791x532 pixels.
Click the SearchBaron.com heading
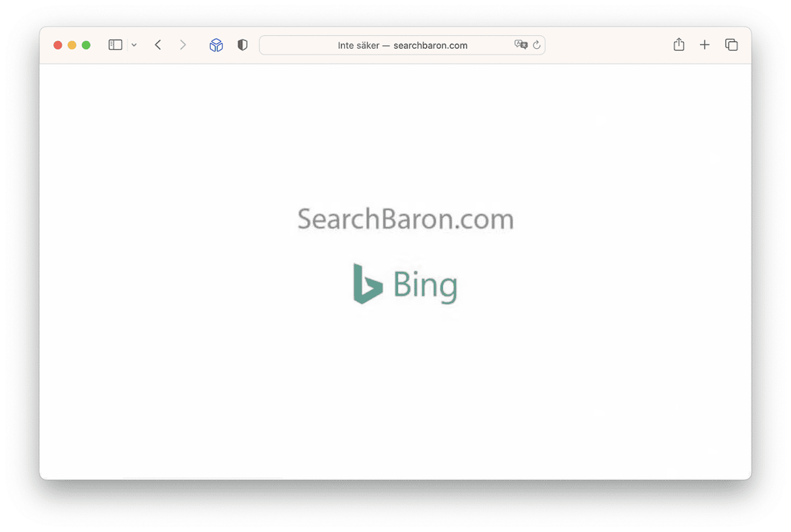tap(405, 219)
